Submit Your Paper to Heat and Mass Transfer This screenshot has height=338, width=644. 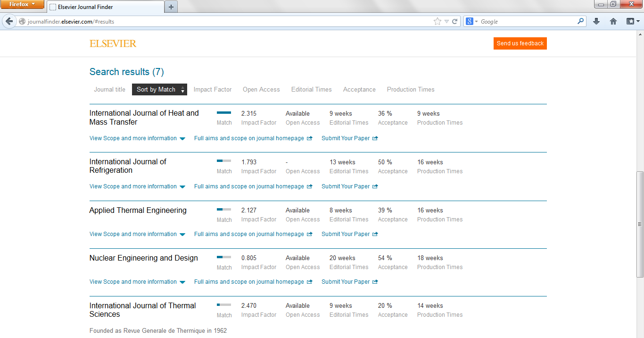(x=346, y=138)
